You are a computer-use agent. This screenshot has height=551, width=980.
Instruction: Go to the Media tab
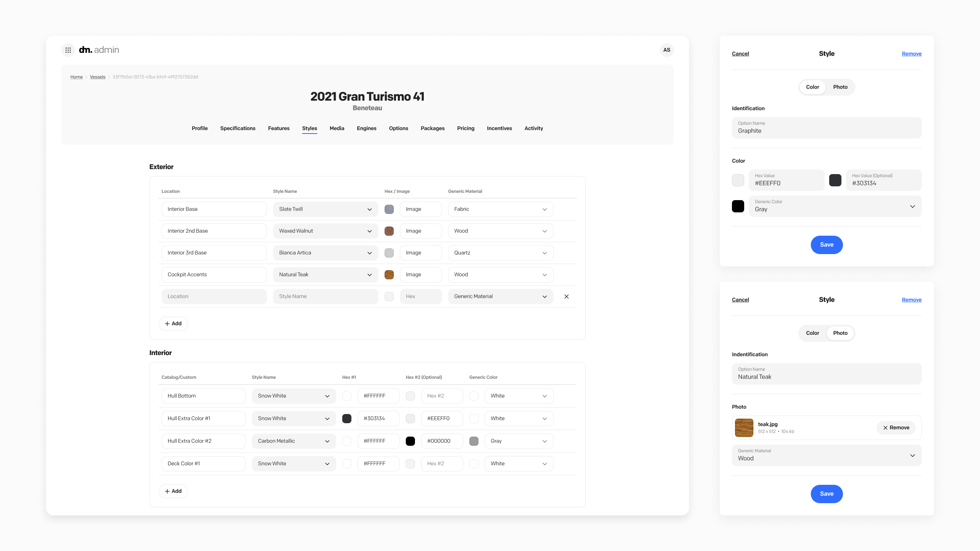337,129
